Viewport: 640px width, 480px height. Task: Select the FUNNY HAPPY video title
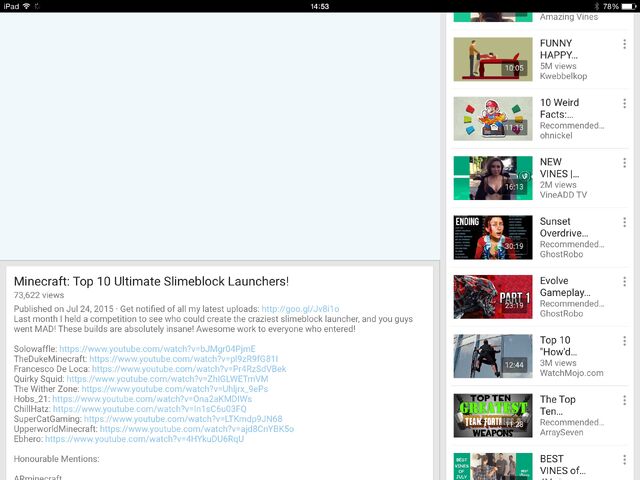[x=558, y=49]
